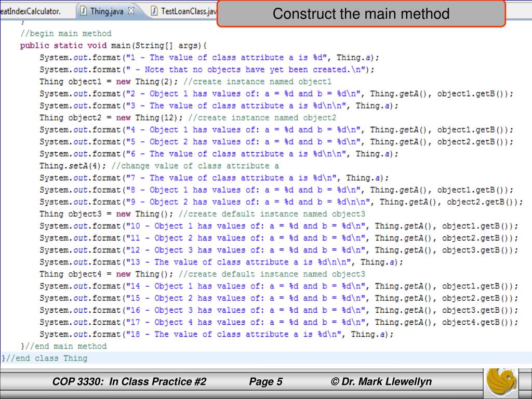Switch to the Thing.java editor tab
This screenshot has width=532, height=399.
click(x=107, y=11)
